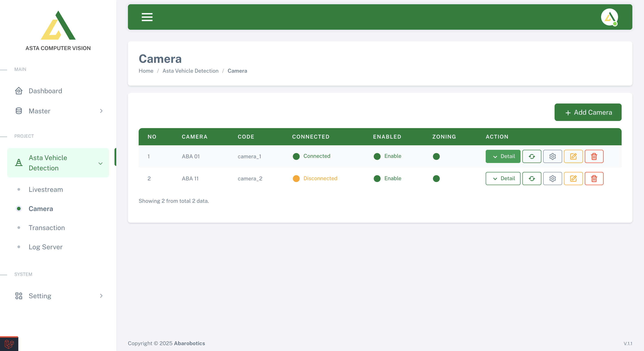Toggle zoning indicator for ABA 01

click(436, 156)
